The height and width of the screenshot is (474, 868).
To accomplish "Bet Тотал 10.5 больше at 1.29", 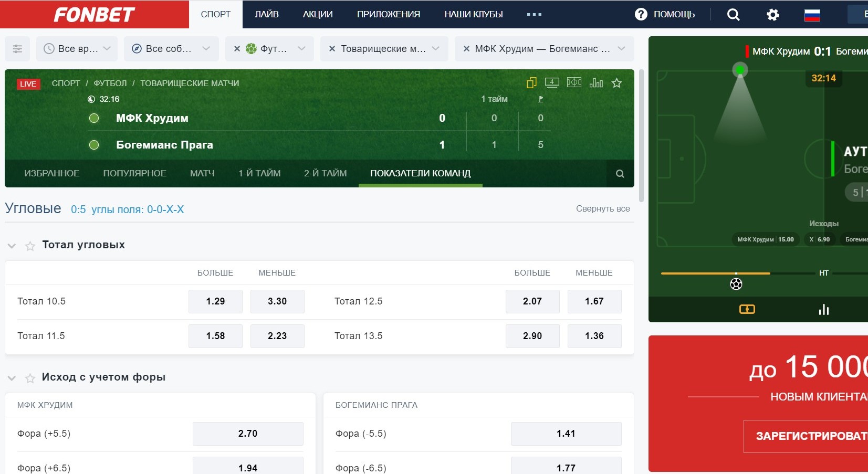I will coord(215,301).
